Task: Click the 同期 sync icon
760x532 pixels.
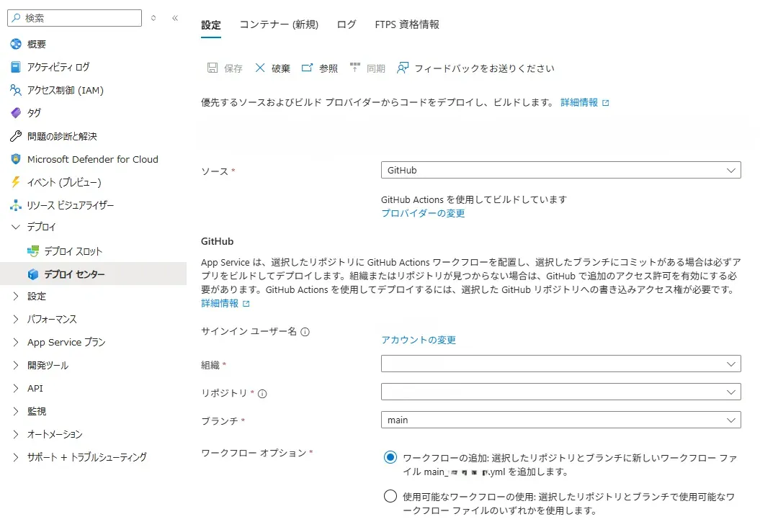Action: [355, 68]
